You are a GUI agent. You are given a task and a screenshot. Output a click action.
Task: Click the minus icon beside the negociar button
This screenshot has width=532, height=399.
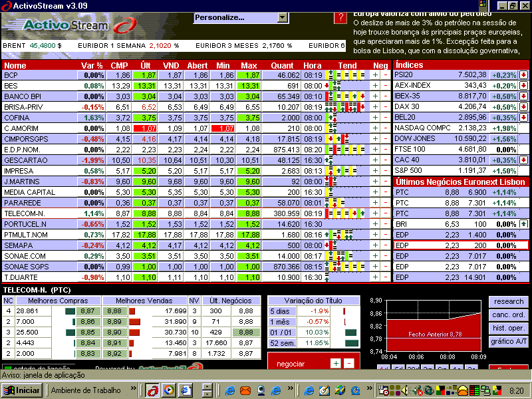(348, 362)
